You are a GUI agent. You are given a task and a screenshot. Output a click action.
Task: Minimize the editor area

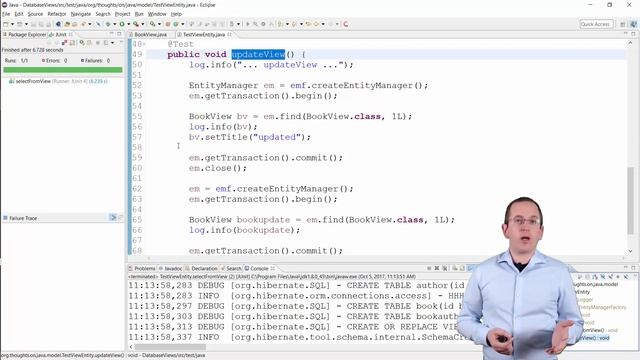pyautogui.click(x=626, y=33)
